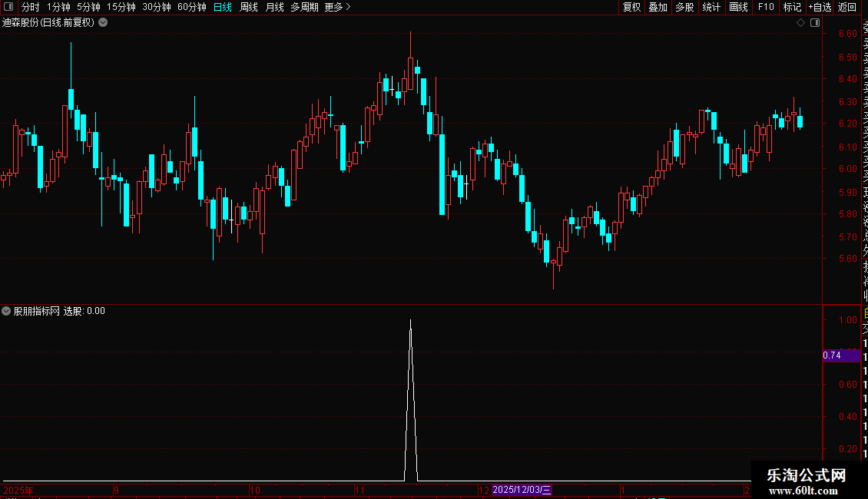The width and height of the screenshot is (868, 499).
Task: Open the F10 company info
Action: tap(766, 7)
